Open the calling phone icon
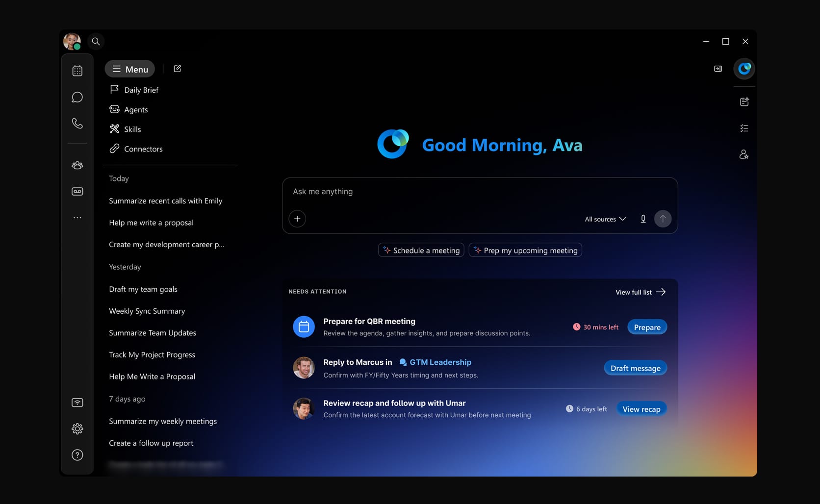This screenshot has width=820, height=504. [77, 123]
